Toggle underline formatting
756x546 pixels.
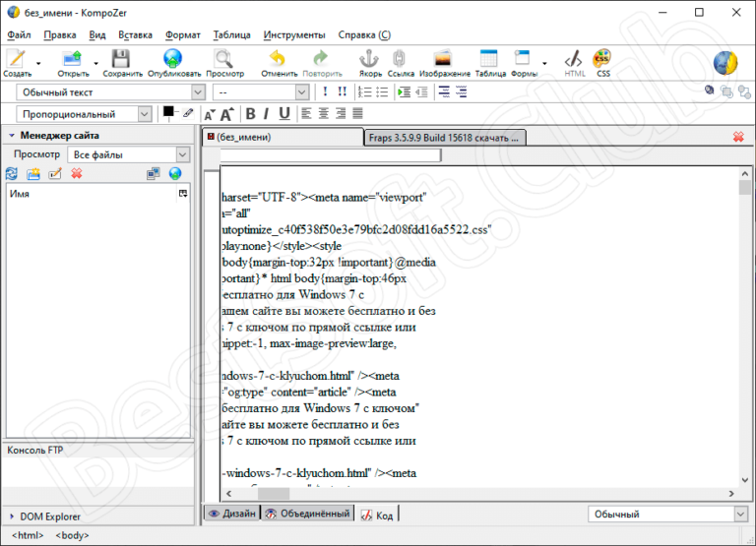click(284, 114)
